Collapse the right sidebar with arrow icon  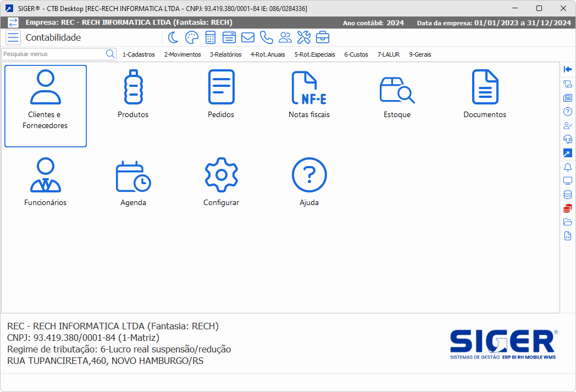pos(568,69)
